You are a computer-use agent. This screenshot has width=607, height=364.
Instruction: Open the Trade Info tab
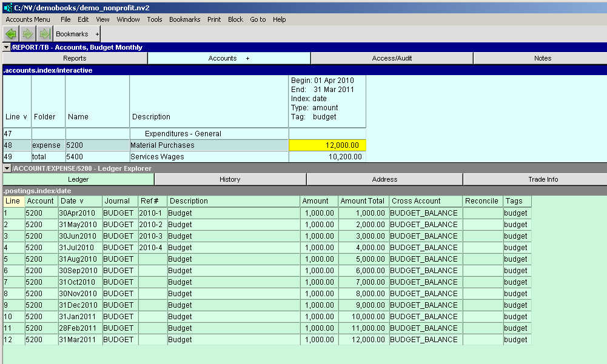[534, 179]
